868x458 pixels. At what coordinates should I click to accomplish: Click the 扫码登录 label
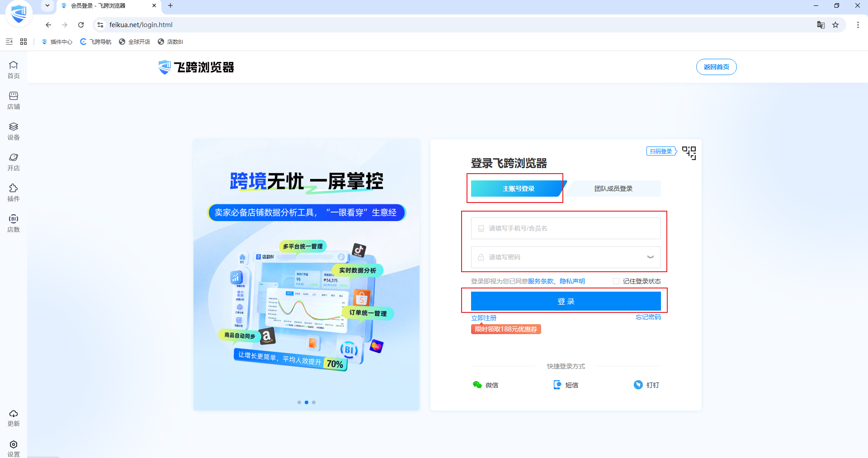coord(661,151)
